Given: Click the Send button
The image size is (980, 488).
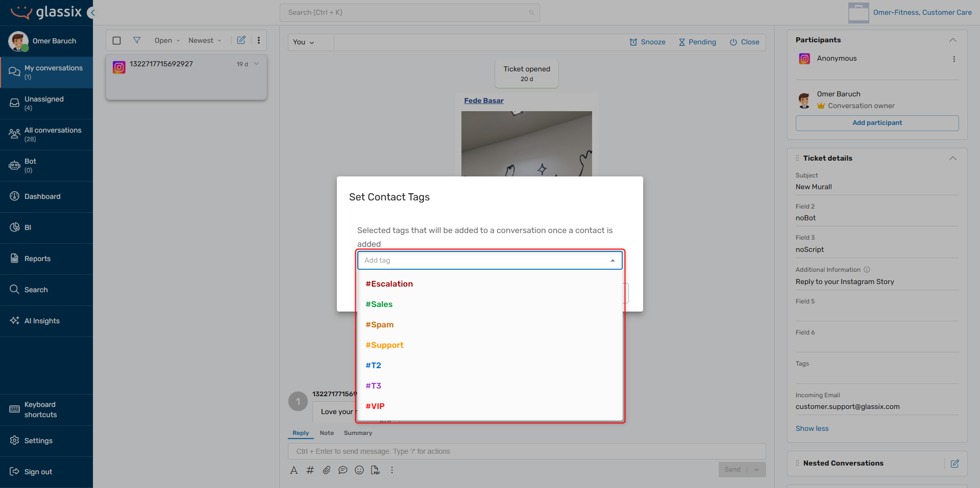Looking at the screenshot, I should click(732, 470).
